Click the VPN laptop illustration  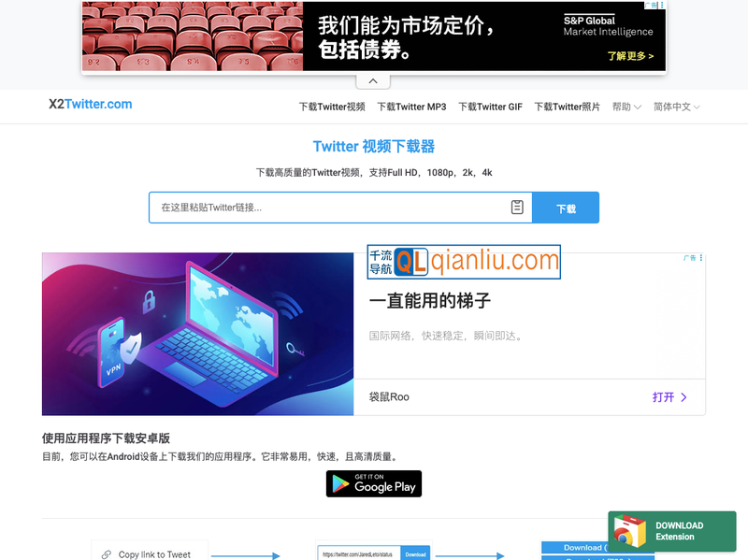197,334
